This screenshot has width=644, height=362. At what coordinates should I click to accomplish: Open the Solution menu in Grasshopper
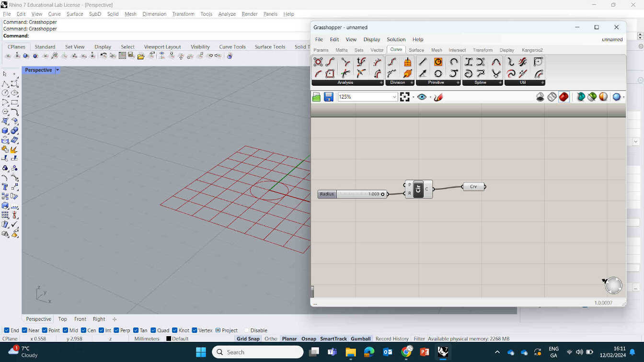point(396,39)
